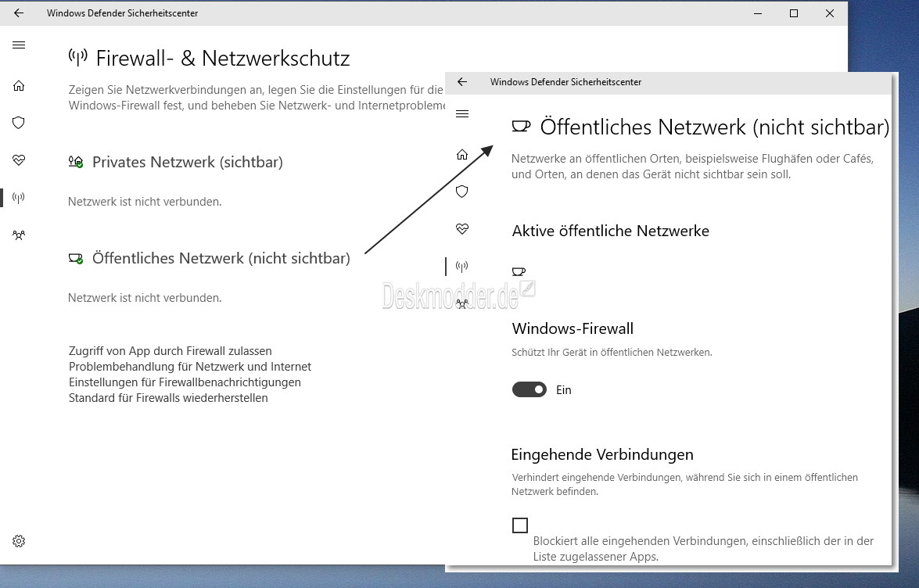Viewport: 919px width, 588px height.
Task: Click Standard für Firewalls wiederherstellen
Action: click(x=168, y=398)
